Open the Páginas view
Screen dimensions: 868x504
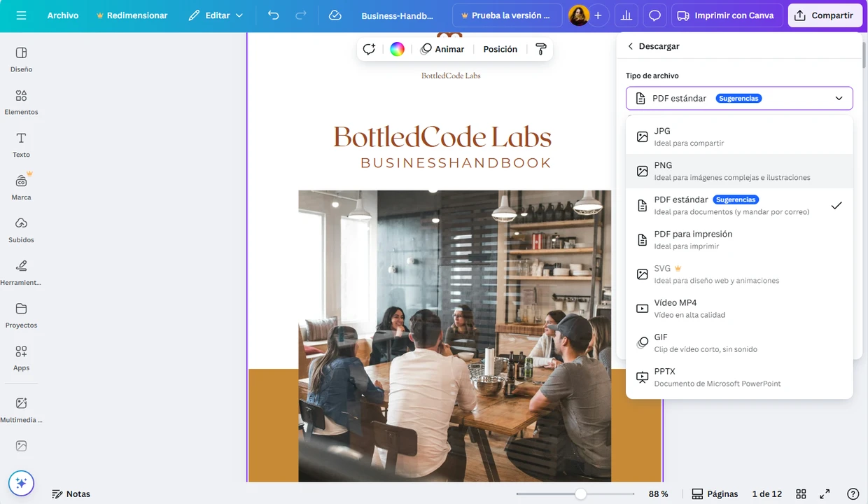[715, 493]
